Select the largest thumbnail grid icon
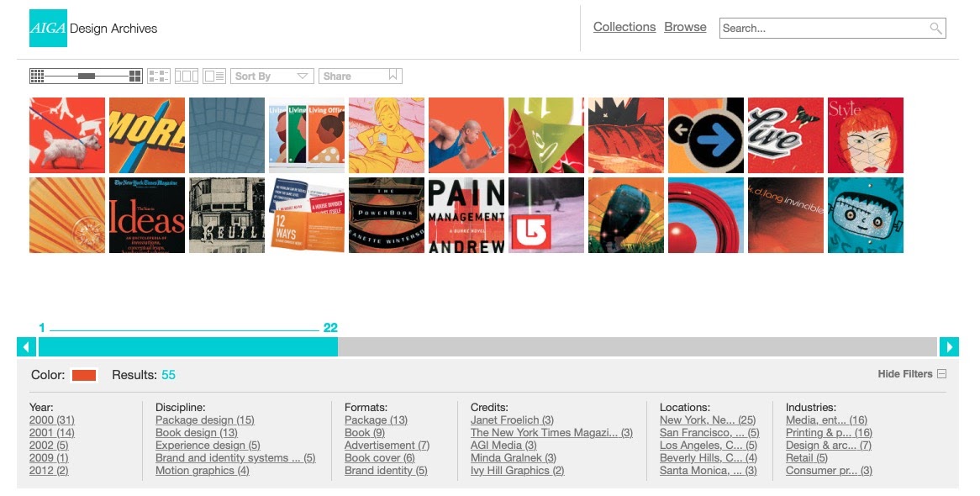Viewport: 980px width, 496px height. (x=135, y=77)
